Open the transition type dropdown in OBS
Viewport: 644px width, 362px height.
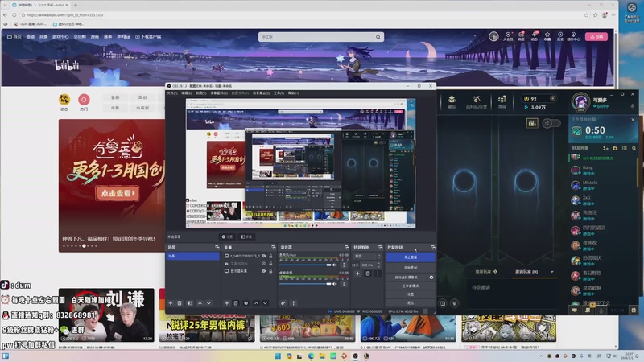coord(367,256)
